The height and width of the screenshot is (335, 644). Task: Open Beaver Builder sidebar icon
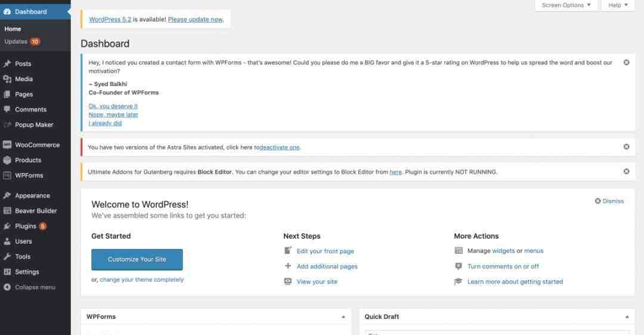click(7, 211)
